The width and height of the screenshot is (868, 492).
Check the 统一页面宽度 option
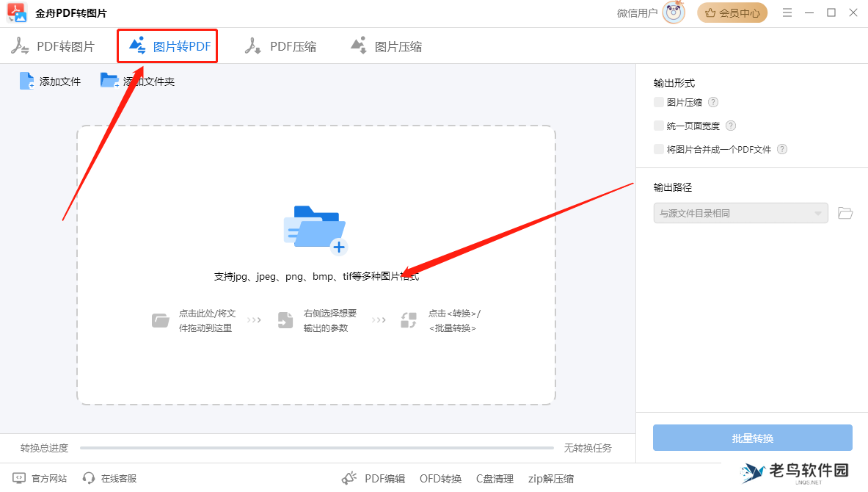658,126
